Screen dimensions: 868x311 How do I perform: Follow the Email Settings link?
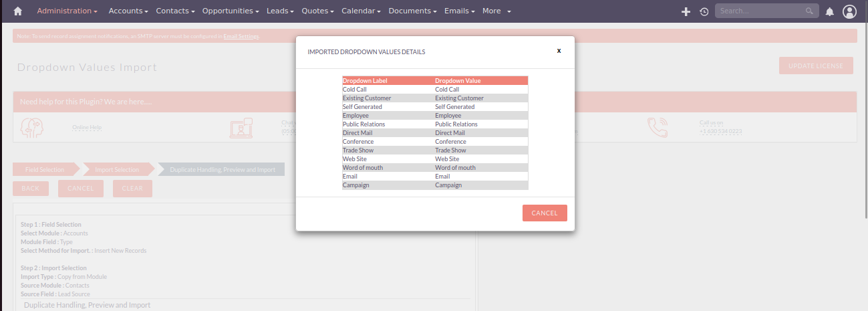[241, 36]
